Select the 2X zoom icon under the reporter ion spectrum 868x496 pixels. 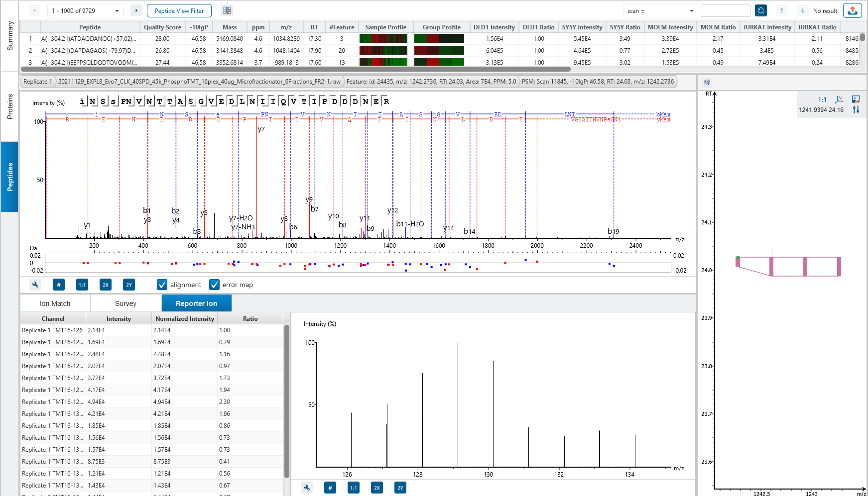(x=377, y=488)
